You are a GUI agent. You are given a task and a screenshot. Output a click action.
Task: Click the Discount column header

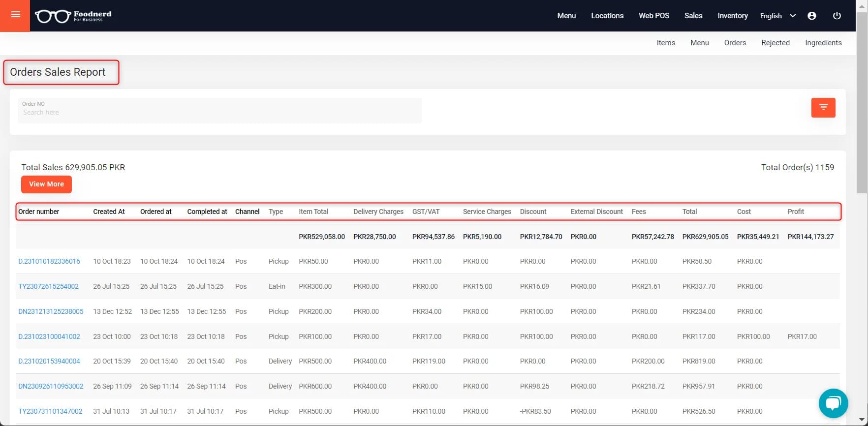click(533, 212)
